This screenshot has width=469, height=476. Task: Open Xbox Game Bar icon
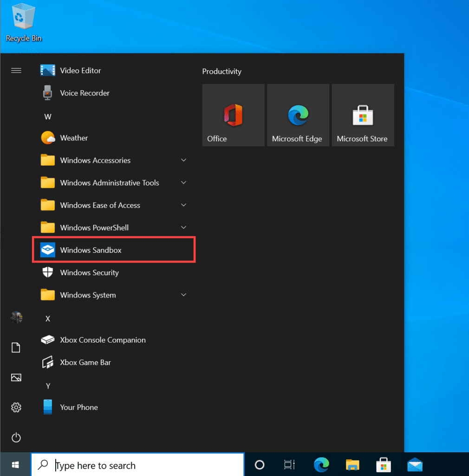click(x=48, y=362)
